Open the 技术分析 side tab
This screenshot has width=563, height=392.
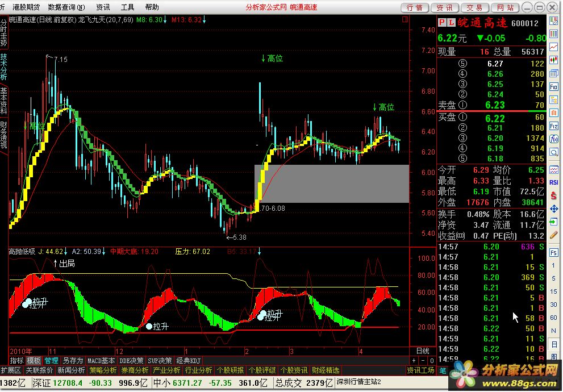pos(3,67)
